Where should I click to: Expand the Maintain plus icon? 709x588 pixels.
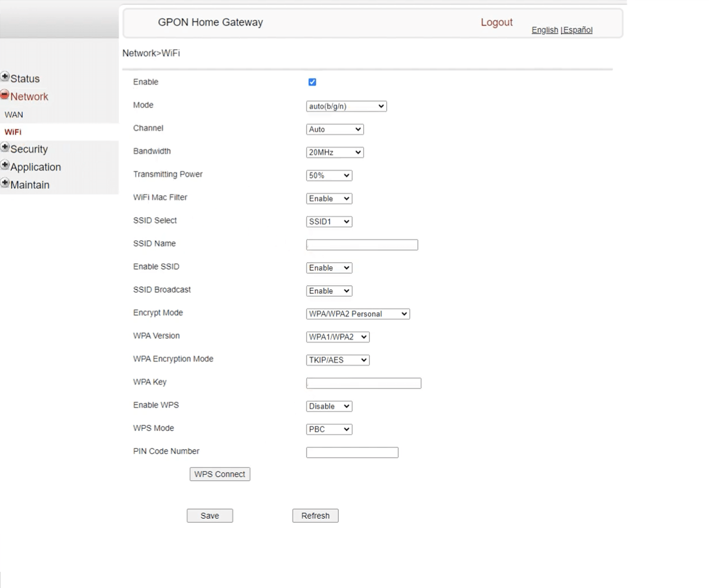point(5,183)
